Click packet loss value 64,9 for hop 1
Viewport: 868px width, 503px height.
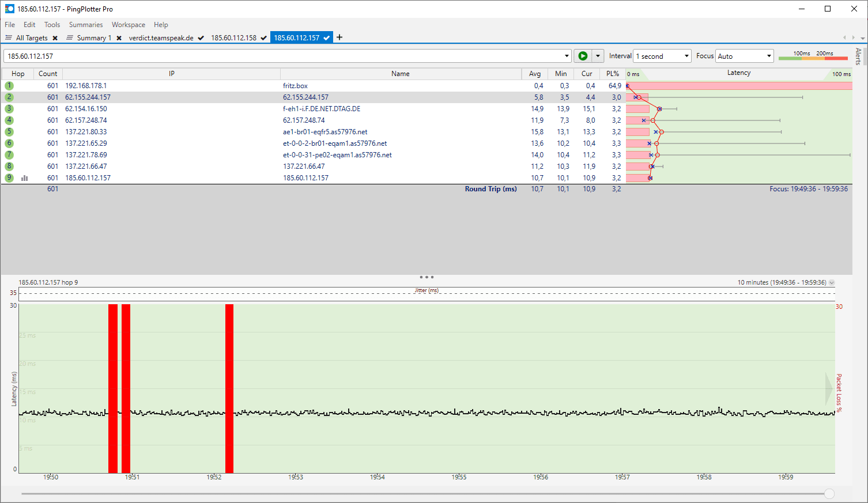click(x=615, y=86)
